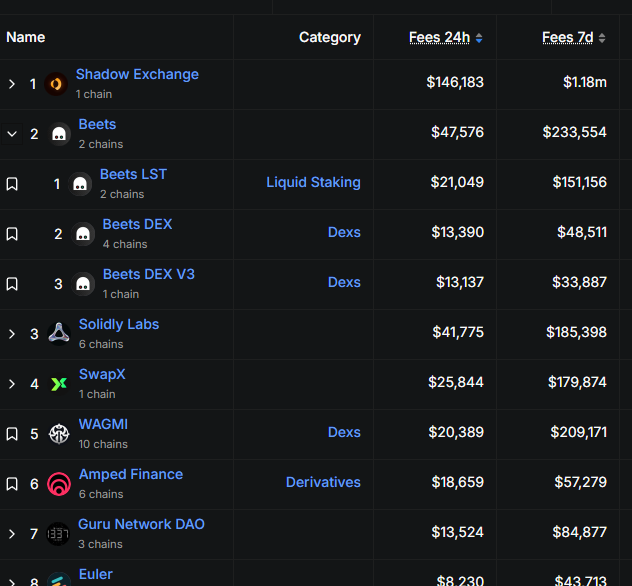
Task: Click the Amped Finance red logo
Action: (x=59, y=484)
